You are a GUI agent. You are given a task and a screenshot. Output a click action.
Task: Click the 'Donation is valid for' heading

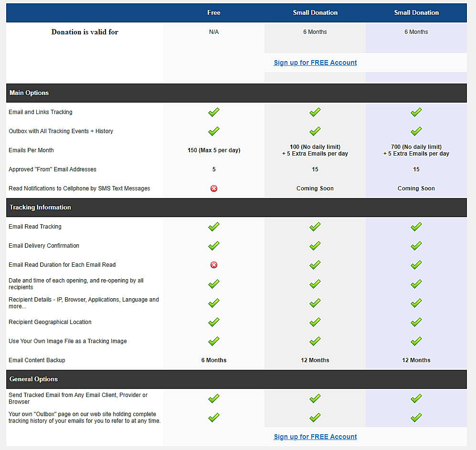[x=85, y=32]
